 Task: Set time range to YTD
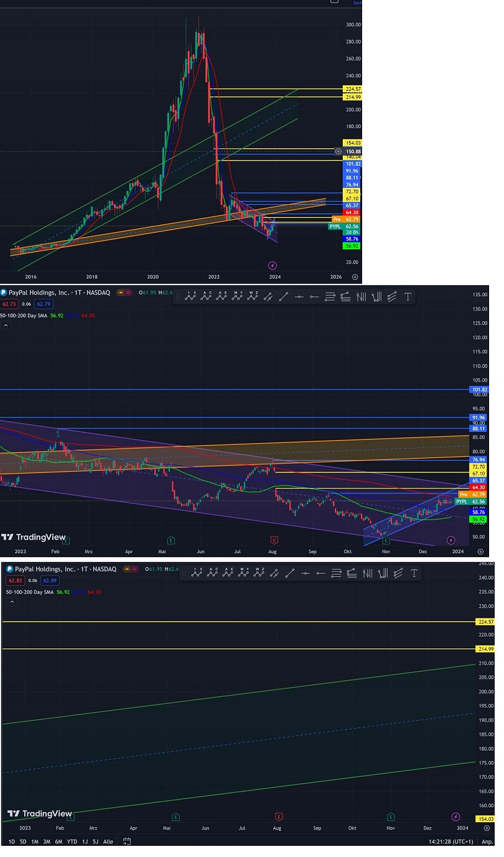[x=72, y=841]
